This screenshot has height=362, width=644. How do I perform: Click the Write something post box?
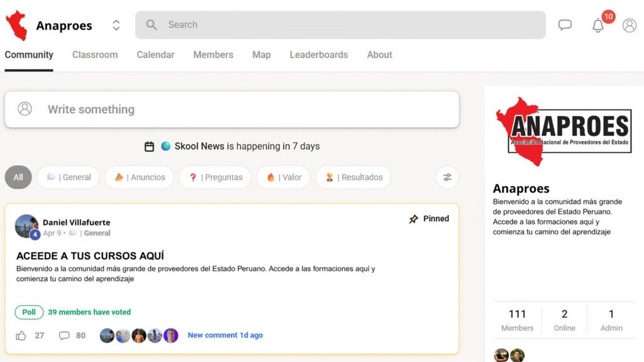[231, 109]
